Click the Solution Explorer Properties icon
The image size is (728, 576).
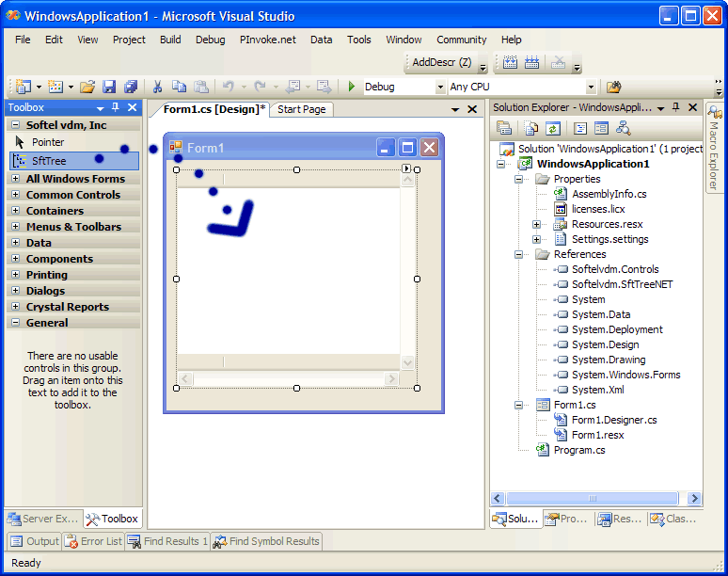click(x=504, y=129)
